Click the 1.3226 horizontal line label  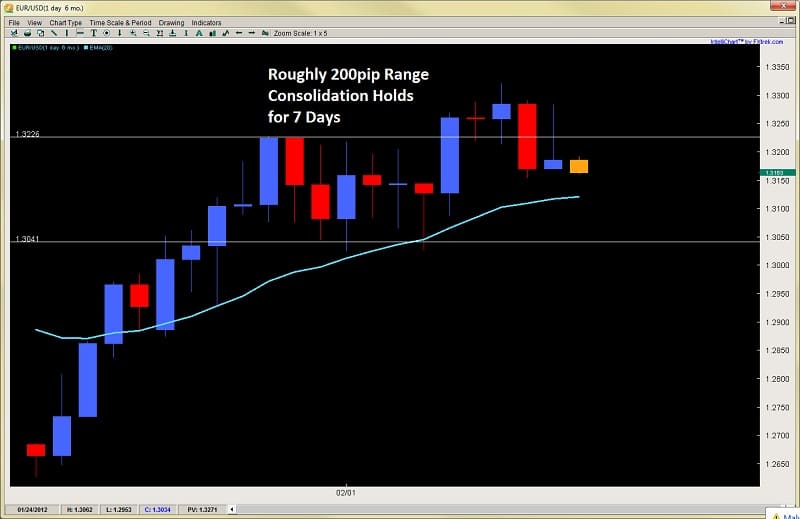tap(27, 134)
